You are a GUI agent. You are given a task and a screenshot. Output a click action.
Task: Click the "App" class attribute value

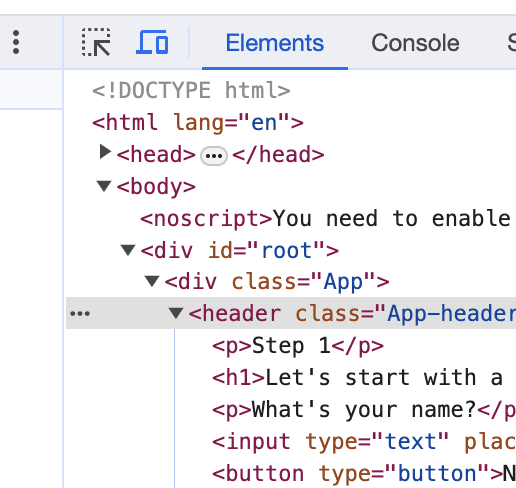click(x=343, y=282)
